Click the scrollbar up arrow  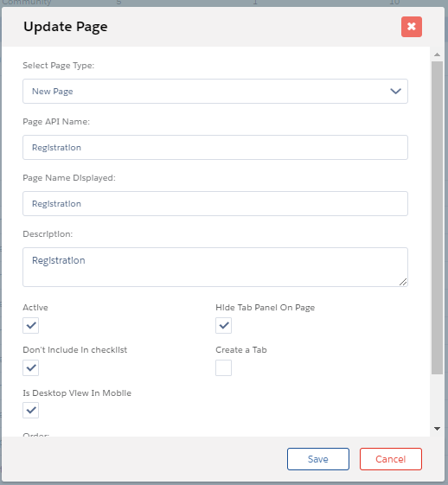click(x=437, y=54)
